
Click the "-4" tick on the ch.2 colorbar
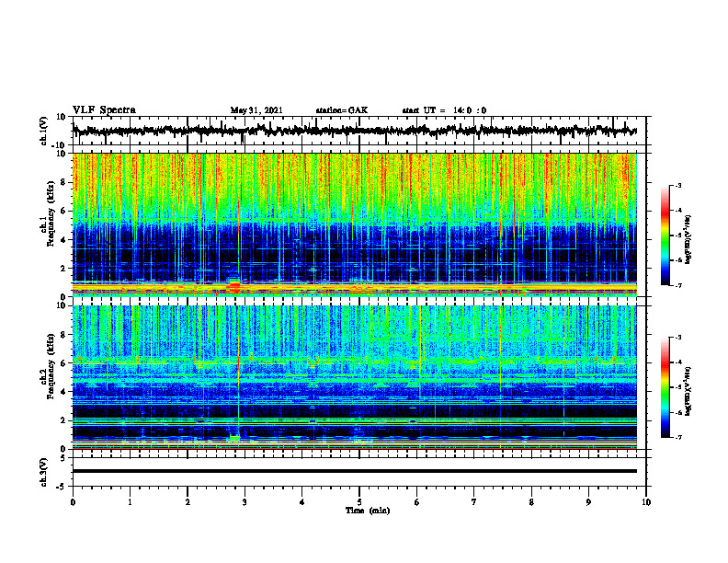point(678,362)
